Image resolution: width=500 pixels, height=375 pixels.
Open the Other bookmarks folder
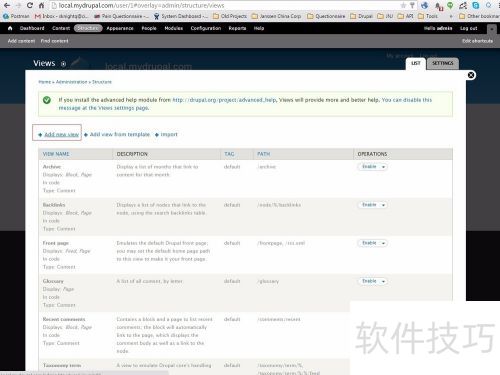point(479,16)
